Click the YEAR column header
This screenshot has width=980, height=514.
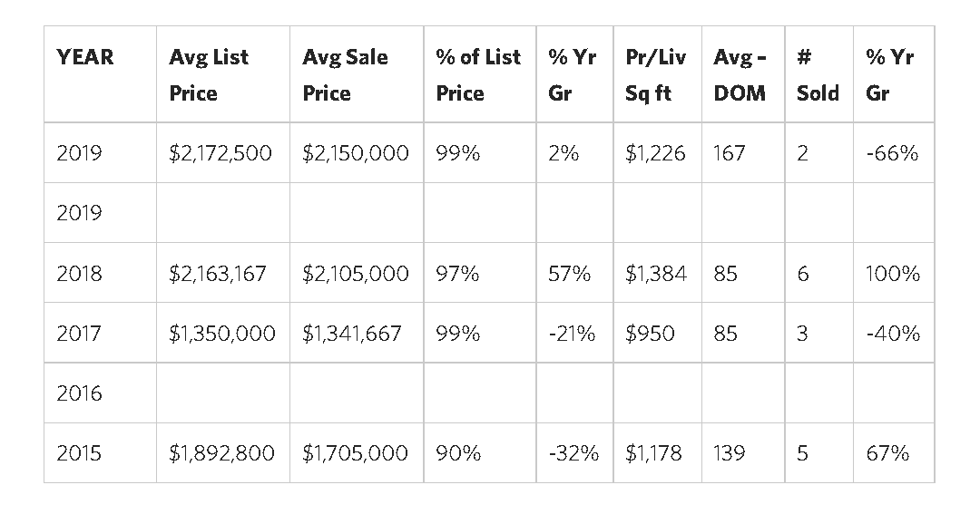85,57
